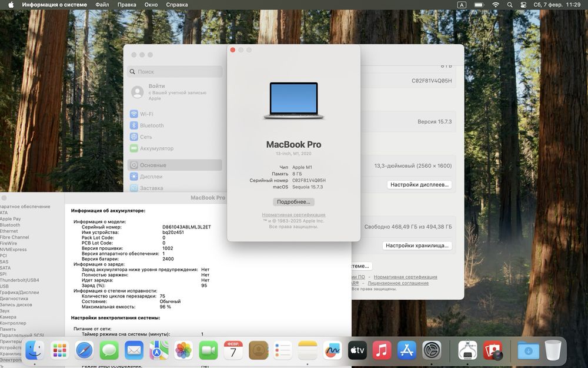Open the Downloads folder in Dock
This screenshot has height=368, width=588.
tap(528, 350)
